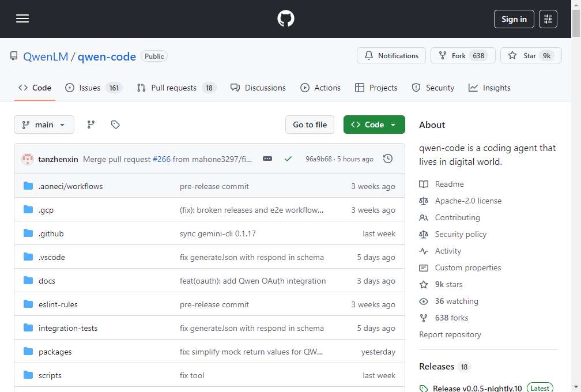
Task: Expand commit message ellipsis icon
Action: click(267, 159)
